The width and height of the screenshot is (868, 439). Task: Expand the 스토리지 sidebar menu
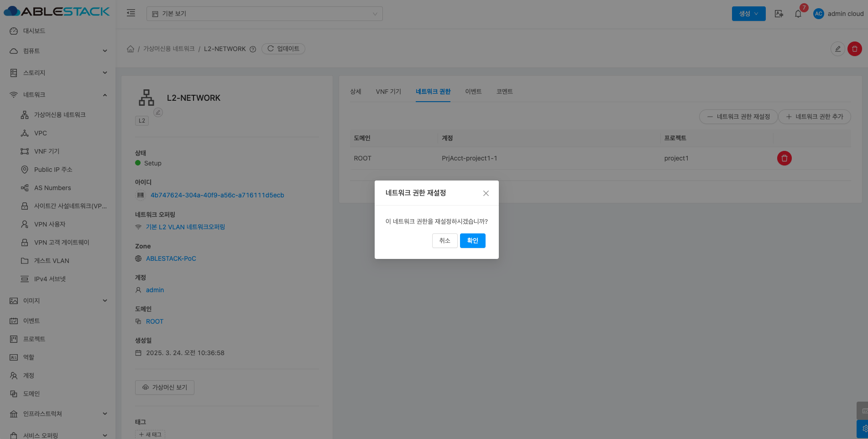click(x=58, y=73)
